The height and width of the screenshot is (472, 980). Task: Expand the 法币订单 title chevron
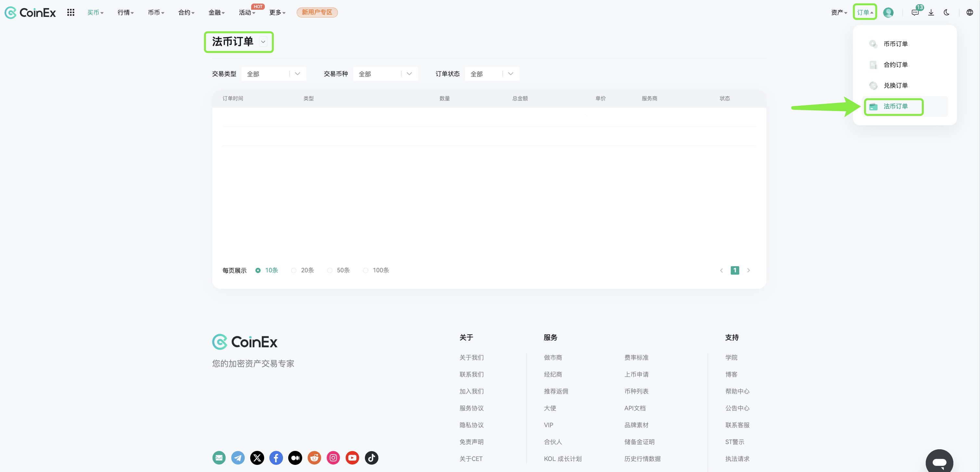(x=263, y=42)
